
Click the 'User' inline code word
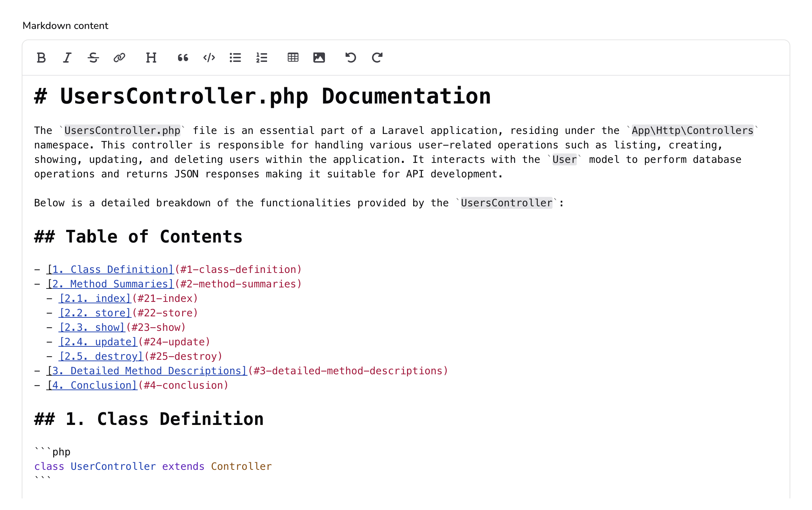[564, 160]
